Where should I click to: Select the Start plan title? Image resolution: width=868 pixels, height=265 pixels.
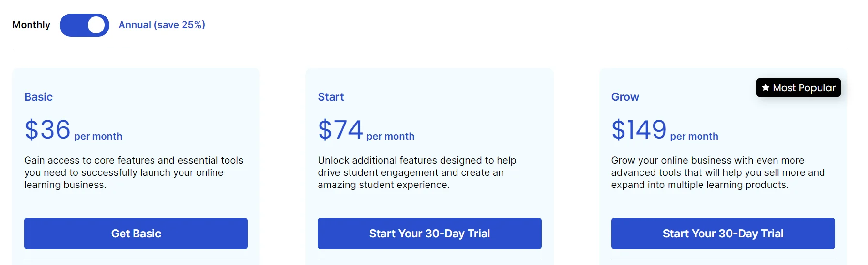[331, 97]
